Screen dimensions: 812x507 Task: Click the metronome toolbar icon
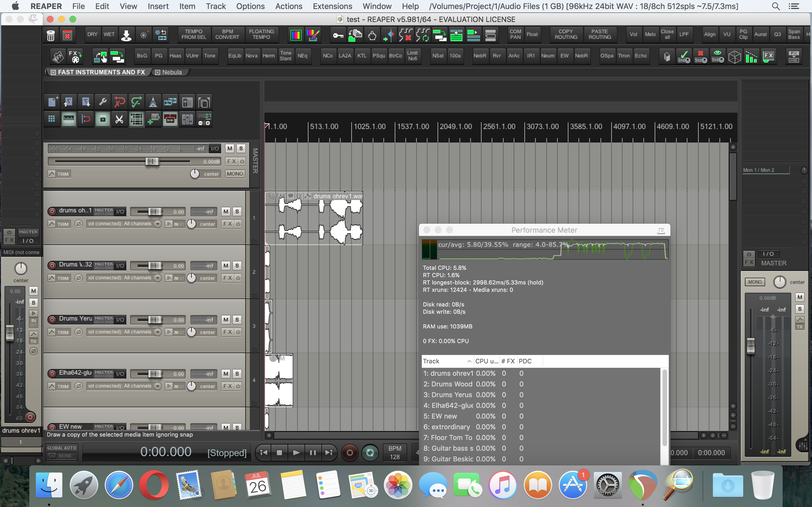click(x=153, y=102)
